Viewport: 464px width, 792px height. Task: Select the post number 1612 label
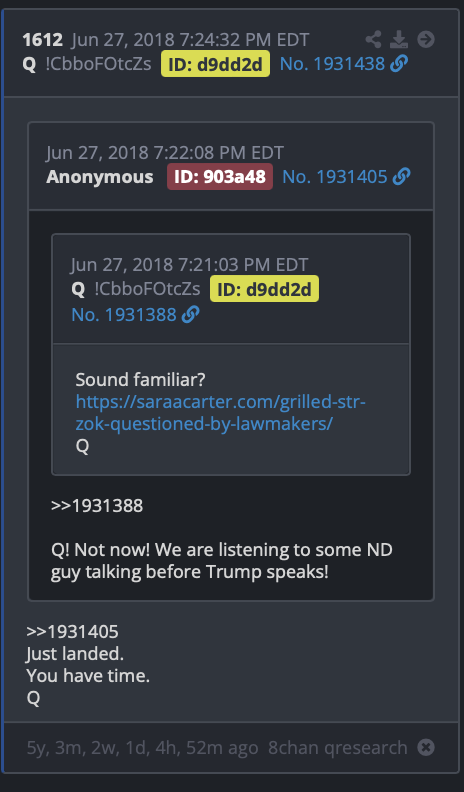pyautogui.click(x=42, y=39)
